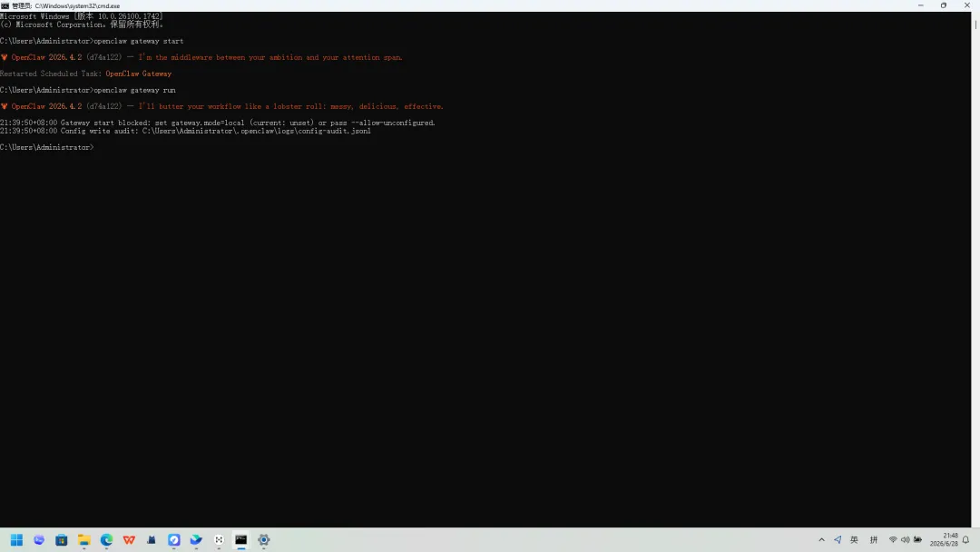Click the purple chat bubble taskbar icon
The image size is (980, 552).
click(x=39, y=539)
